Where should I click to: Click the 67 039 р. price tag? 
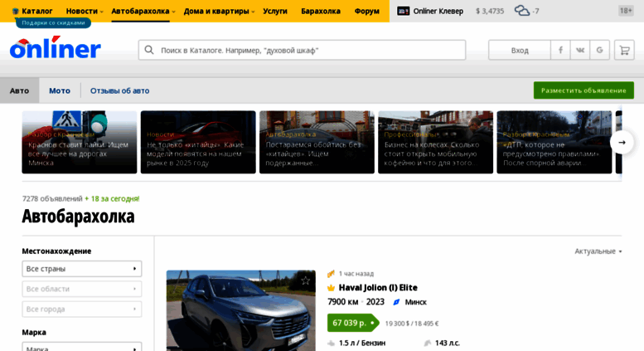tap(352, 323)
